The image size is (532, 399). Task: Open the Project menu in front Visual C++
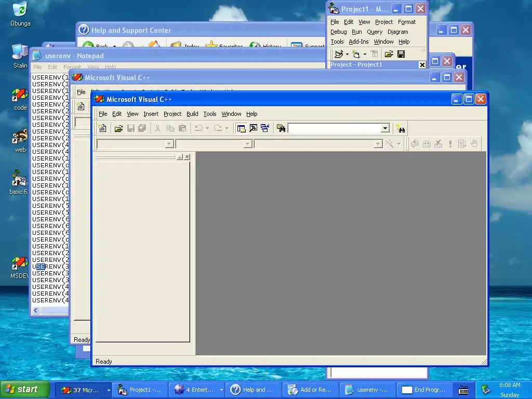[x=172, y=114]
